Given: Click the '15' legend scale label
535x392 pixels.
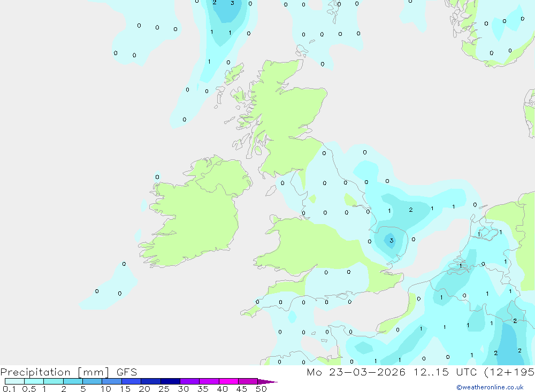Looking at the screenshot, I should pos(125,389).
